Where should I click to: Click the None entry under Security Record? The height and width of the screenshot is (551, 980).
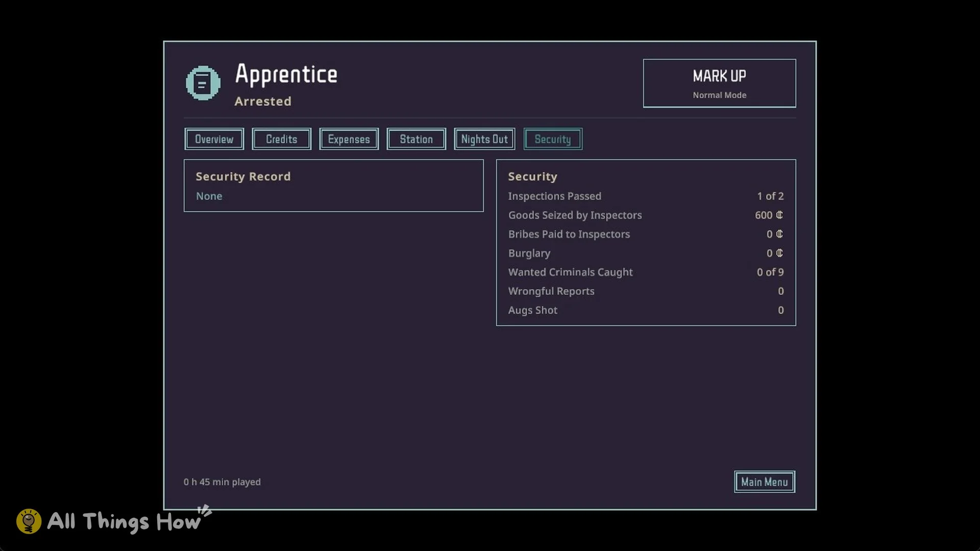pos(209,196)
